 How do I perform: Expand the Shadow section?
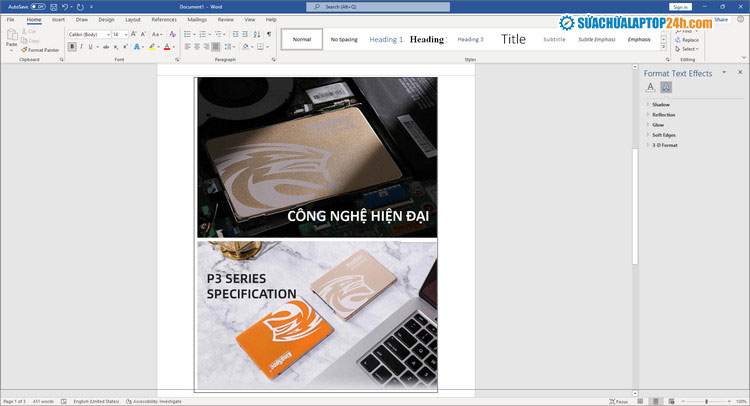[661, 105]
